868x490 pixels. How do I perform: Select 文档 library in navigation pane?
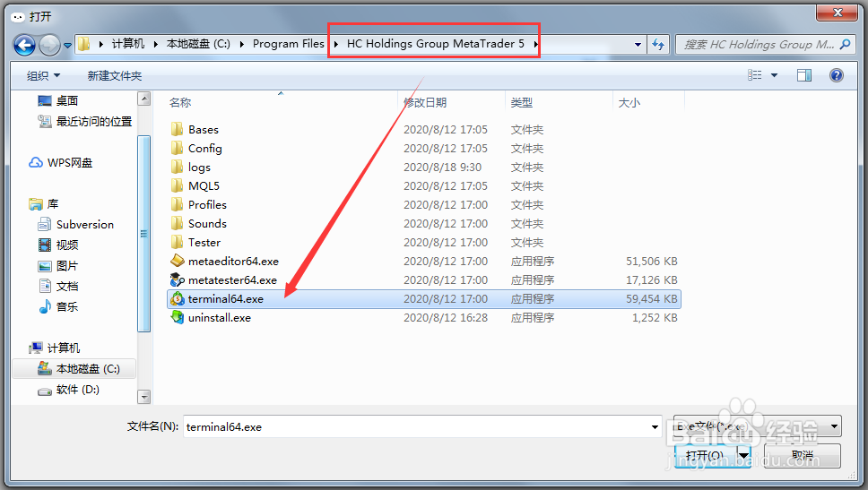58,287
